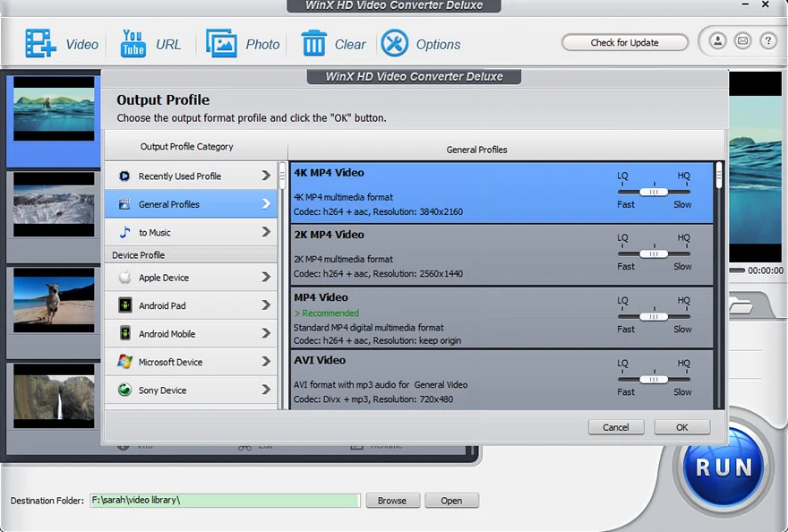The width and height of the screenshot is (788, 532).
Task: Open the help question mark icon
Action: point(768,40)
